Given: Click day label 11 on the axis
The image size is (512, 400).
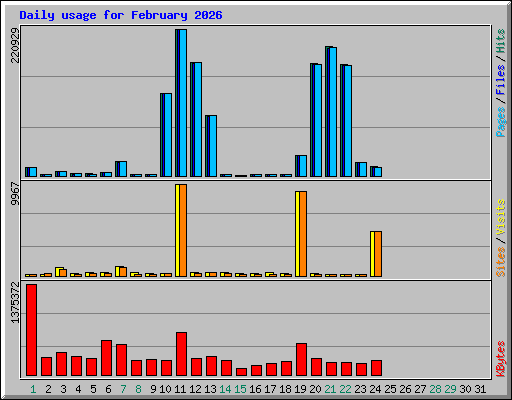Looking at the screenshot, I should [x=180, y=389].
